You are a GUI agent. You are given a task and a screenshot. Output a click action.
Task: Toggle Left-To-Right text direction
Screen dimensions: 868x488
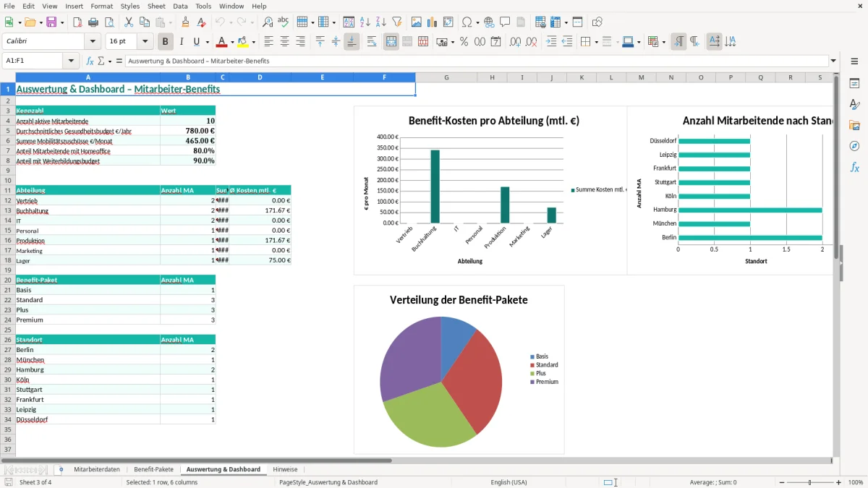pyautogui.click(x=678, y=42)
